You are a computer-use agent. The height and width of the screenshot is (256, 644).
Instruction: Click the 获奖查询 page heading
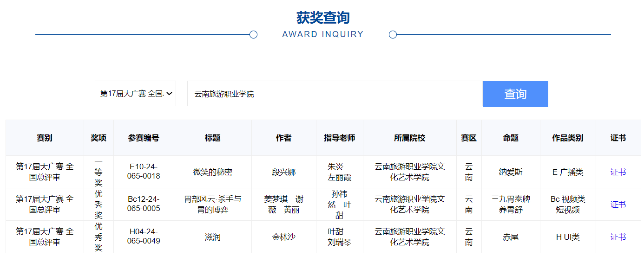tap(322, 18)
